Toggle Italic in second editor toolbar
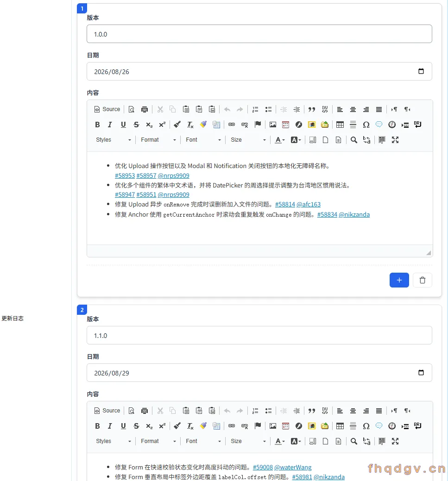The height and width of the screenshot is (481, 448). pyautogui.click(x=110, y=426)
